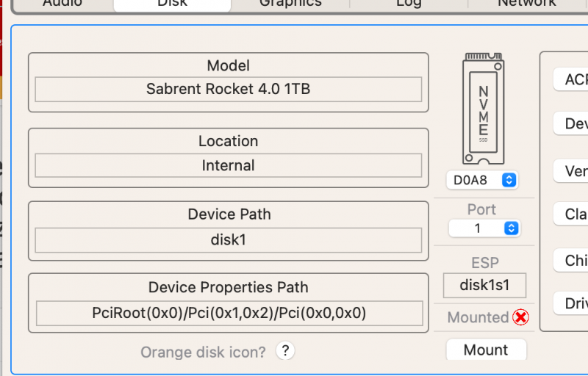Click the partially visible Chi button
Image resolution: width=588 pixels, height=376 pixels.
tap(572, 260)
